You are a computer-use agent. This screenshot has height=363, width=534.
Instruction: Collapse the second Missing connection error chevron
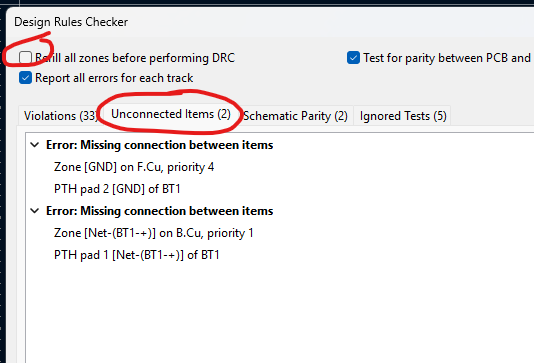[34, 211]
